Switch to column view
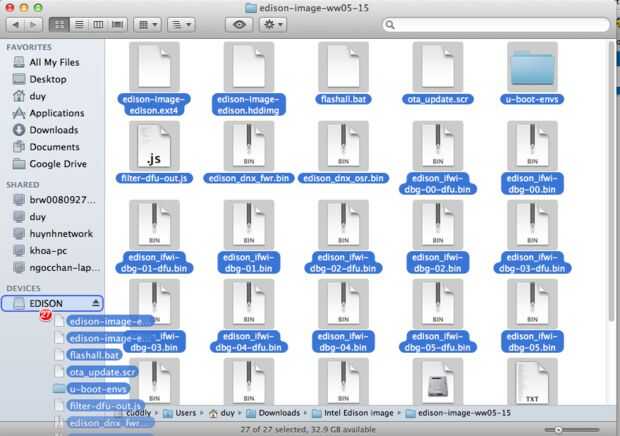 click(x=98, y=25)
